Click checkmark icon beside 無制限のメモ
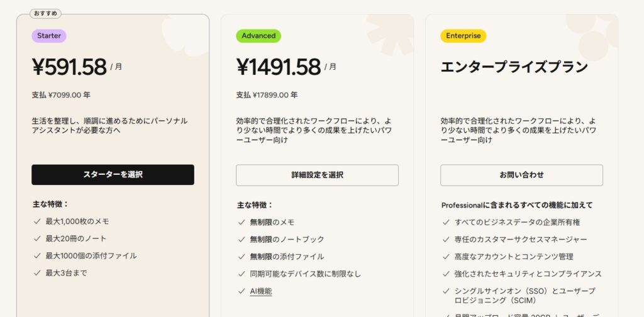This screenshot has height=317, width=644. click(241, 222)
